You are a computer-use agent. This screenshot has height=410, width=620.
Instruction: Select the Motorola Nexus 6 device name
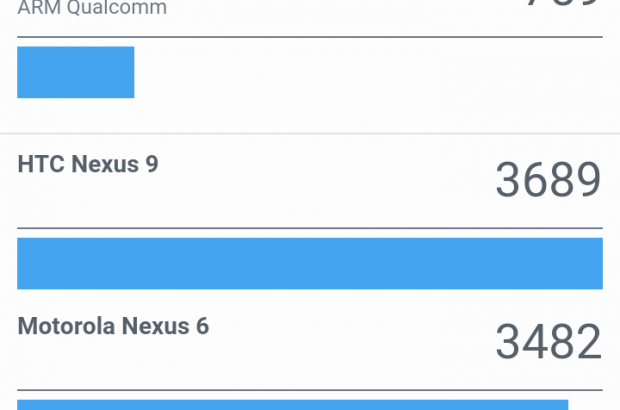click(x=113, y=326)
